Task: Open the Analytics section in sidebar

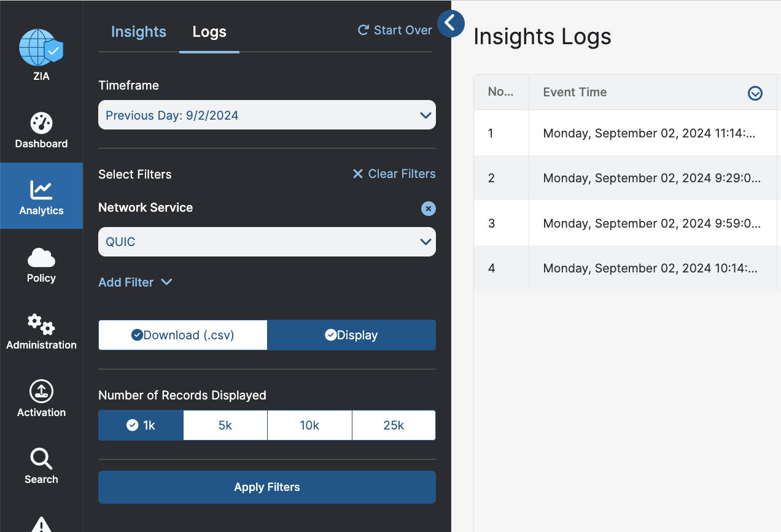Action: pos(41,196)
